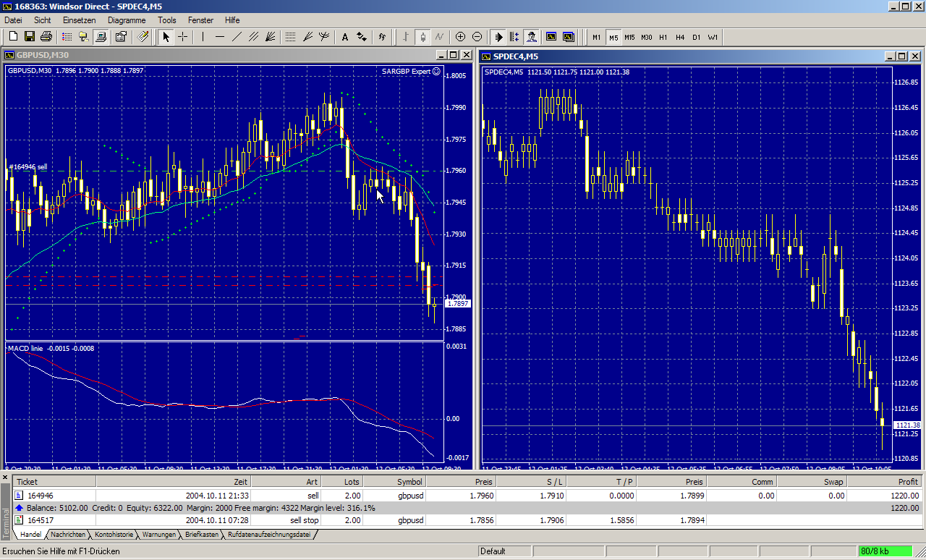The height and width of the screenshot is (560, 926).
Task: Open the Nachrichten tab in the terminal
Action: click(x=68, y=535)
